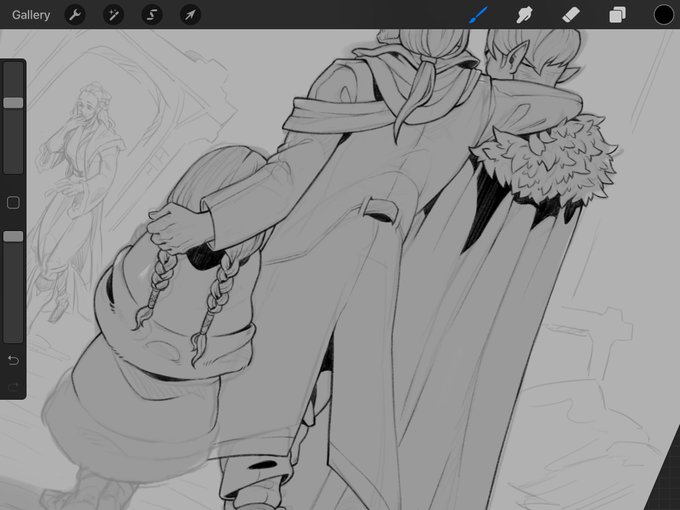Viewport: 680px width, 510px height.
Task: Open the Adjustments magic wand menu
Action: [113, 15]
